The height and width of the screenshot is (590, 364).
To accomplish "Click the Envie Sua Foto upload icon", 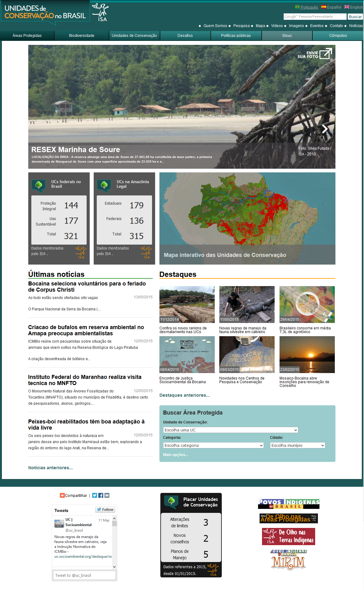I will [x=325, y=53].
